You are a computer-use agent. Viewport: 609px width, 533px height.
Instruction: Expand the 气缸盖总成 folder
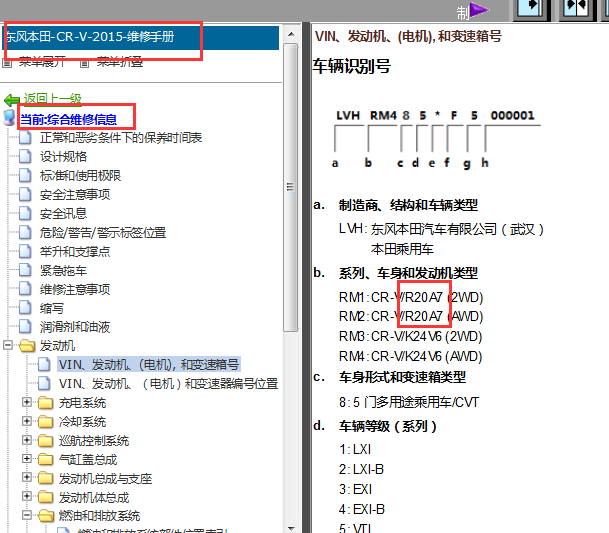click(x=27, y=459)
